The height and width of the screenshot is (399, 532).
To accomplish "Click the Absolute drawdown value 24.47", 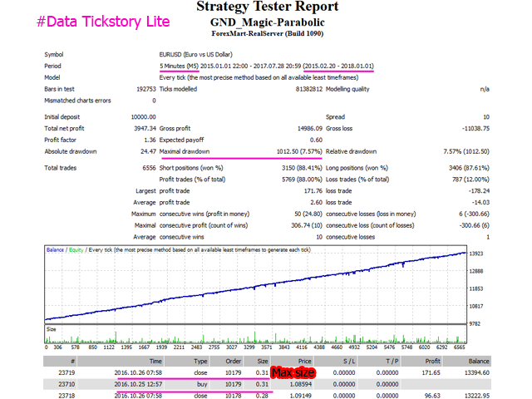I will tap(148, 151).
